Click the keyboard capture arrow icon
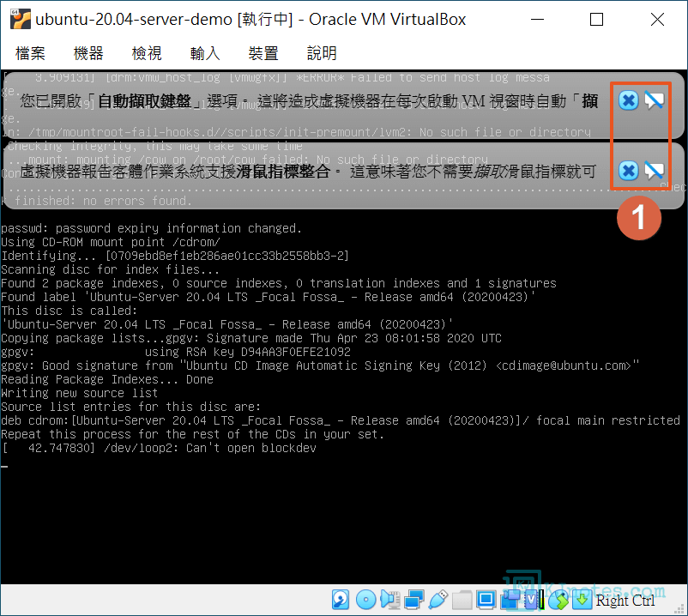 (x=582, y=600)
